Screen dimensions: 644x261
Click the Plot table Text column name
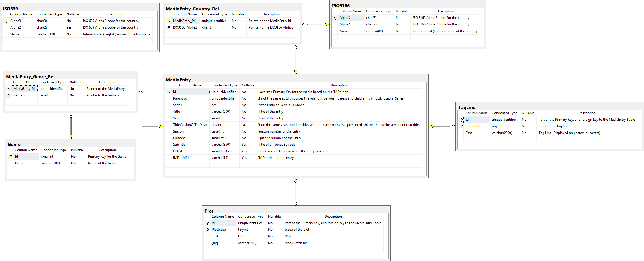(215, 236)
